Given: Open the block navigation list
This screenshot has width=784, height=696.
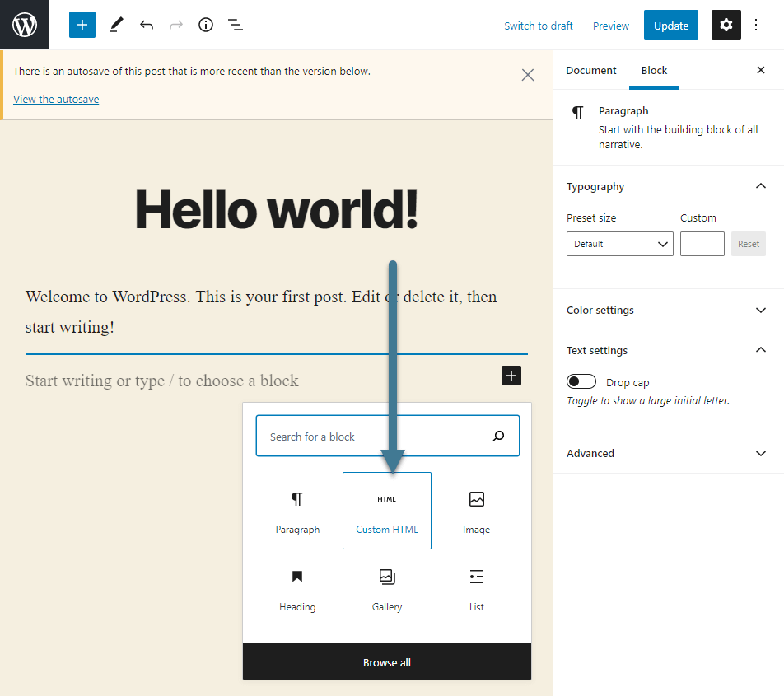Looking at the screenshot, I should [x=236, y=25].
